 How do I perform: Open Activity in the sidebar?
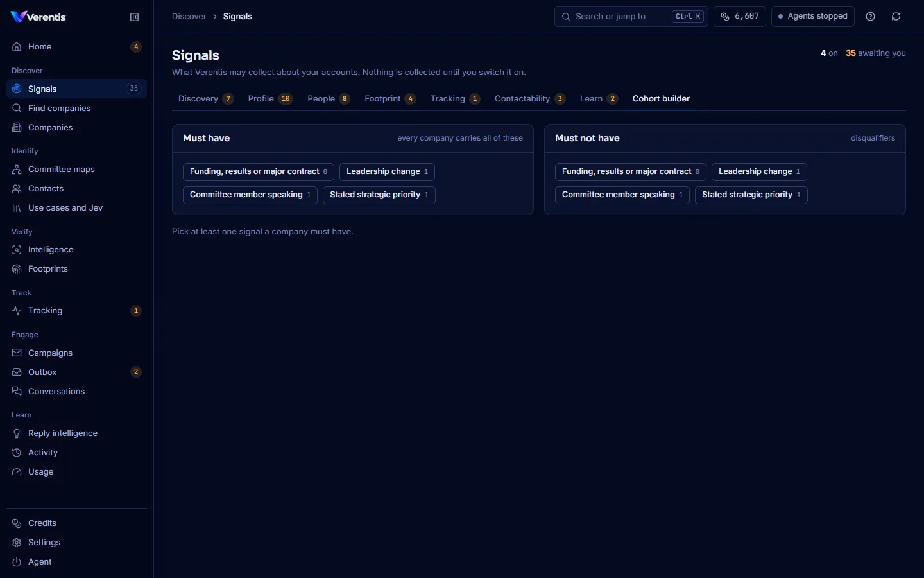[x=76, y=453]
